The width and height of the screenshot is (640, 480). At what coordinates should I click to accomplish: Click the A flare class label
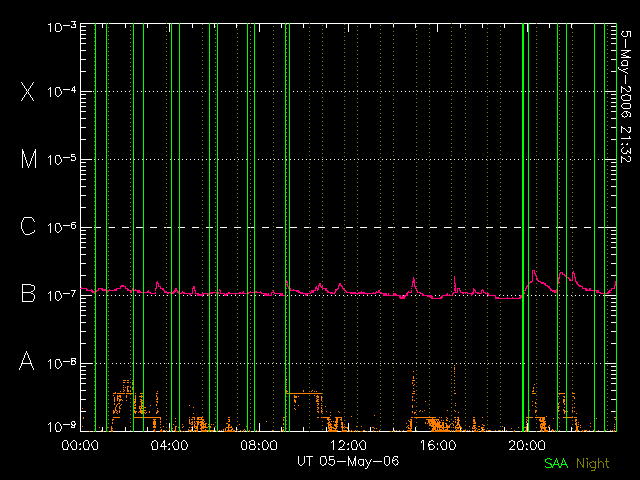coord(27,361)
